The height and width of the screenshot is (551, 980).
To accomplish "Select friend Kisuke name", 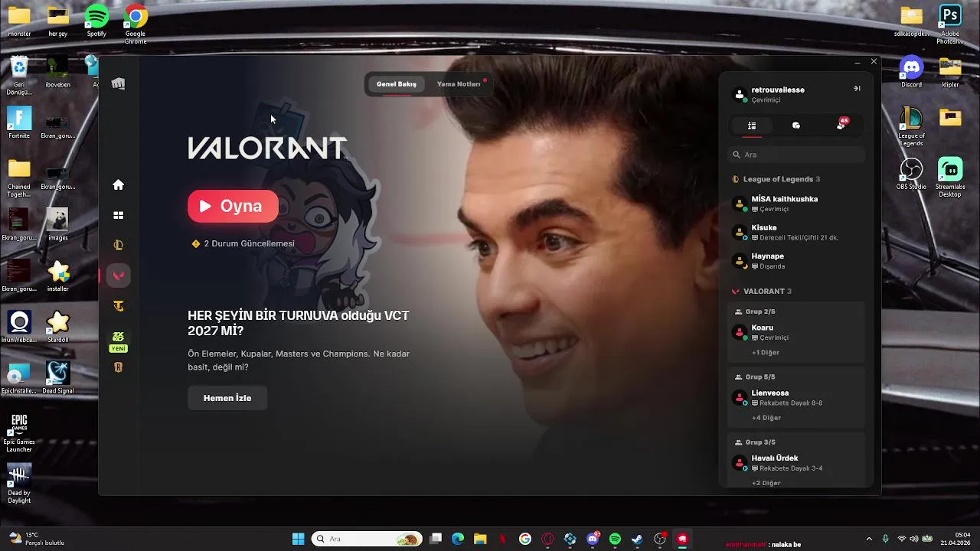I will pos(764,228).
